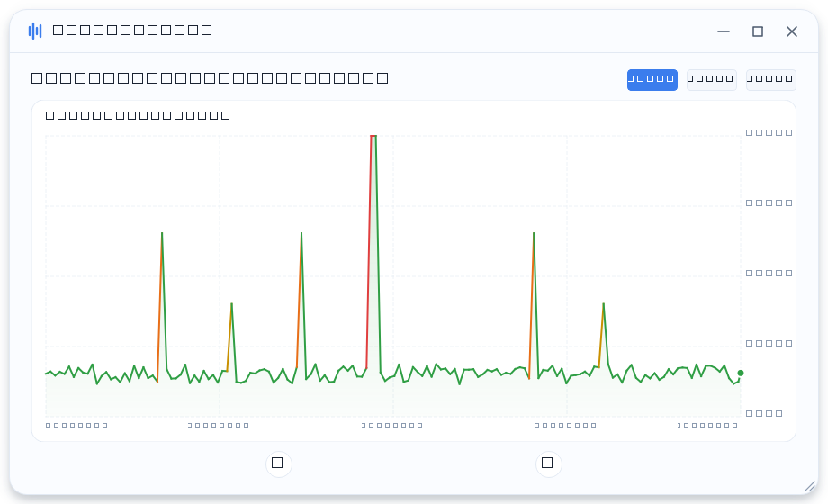Click the first orange spike peak from left
828x504 pixels.
[x=162, y=233]
